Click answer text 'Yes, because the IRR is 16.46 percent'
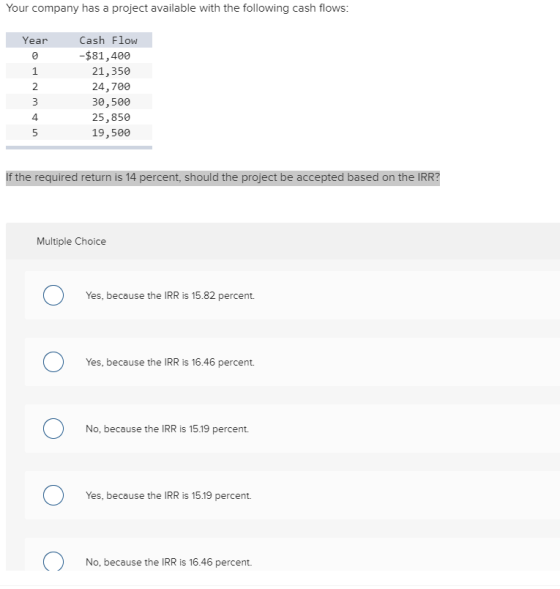 click(170, 362)
